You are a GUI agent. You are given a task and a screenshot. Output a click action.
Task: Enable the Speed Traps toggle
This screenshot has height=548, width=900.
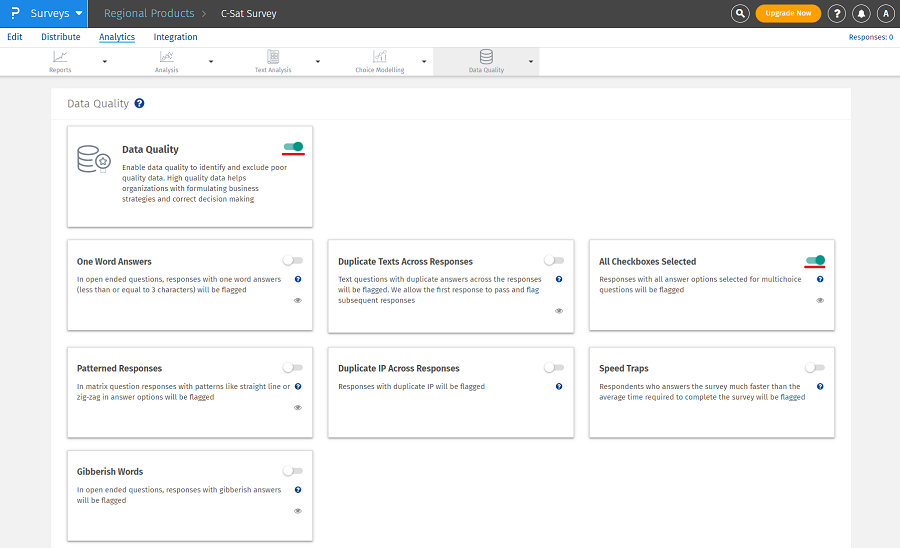click(815, 368)
